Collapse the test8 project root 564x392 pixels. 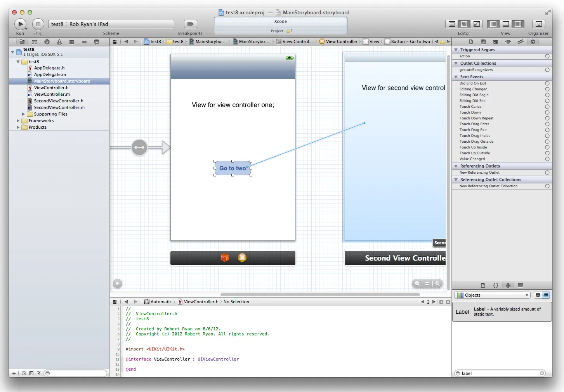(x=13, y=52)
